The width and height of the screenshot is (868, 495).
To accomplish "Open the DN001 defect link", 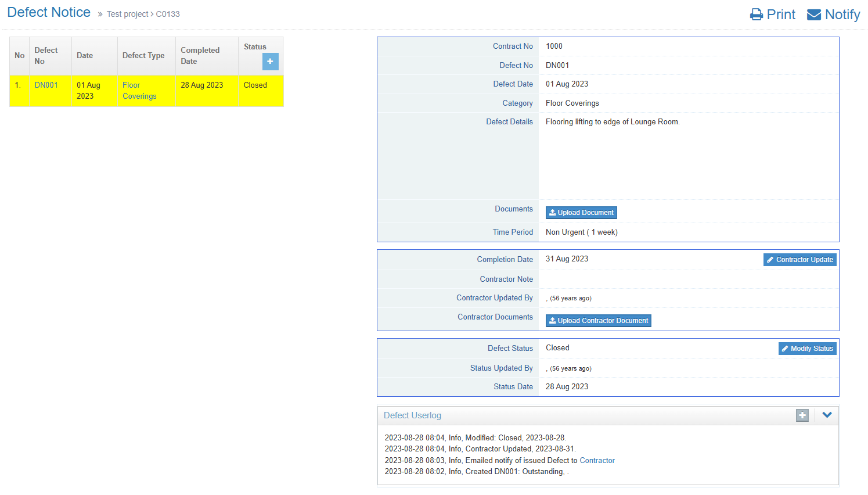I will click(x=46, y=85).
